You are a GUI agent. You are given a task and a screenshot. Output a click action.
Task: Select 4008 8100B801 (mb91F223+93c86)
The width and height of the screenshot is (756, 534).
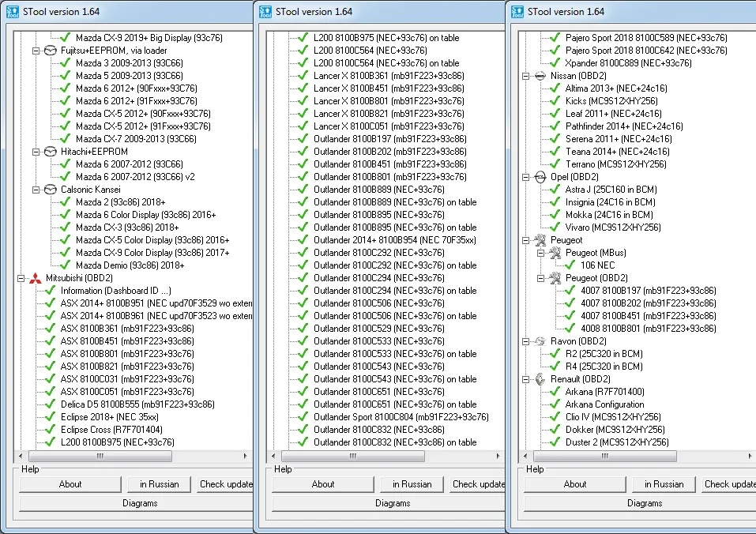point(648,329)
